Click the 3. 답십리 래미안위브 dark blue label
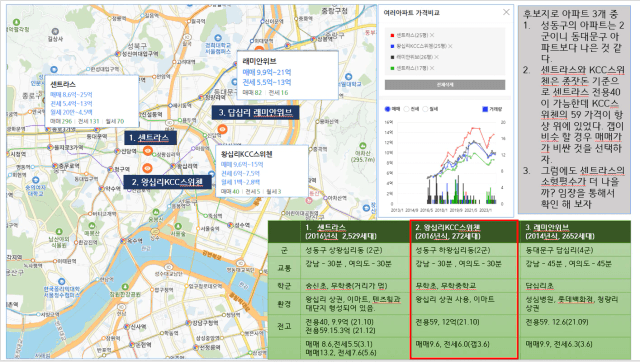Image resolution: width=640 pixels, height=362 pixels. click(256, 113)
